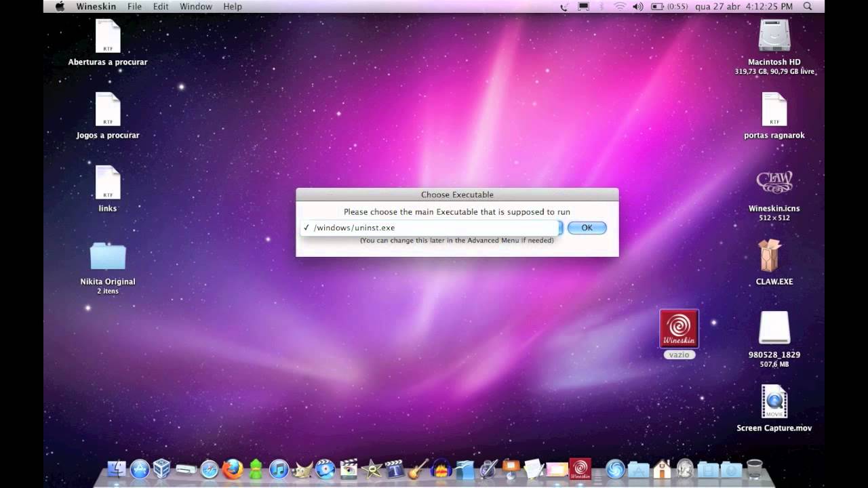Launch the Wineskin icon in dock
The width and height of the screenshot is (868, 488).
(580, 469)
